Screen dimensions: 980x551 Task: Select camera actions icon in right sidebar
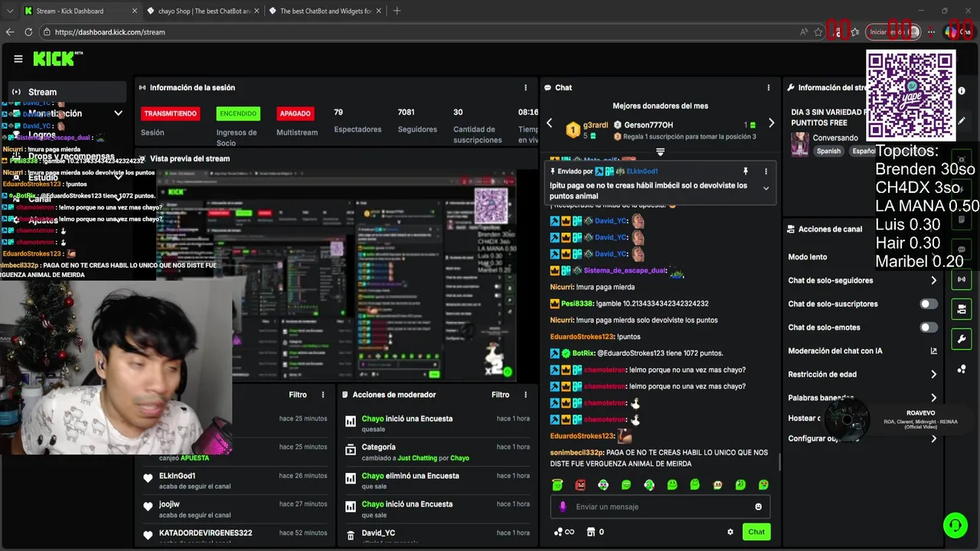(962, 309)
